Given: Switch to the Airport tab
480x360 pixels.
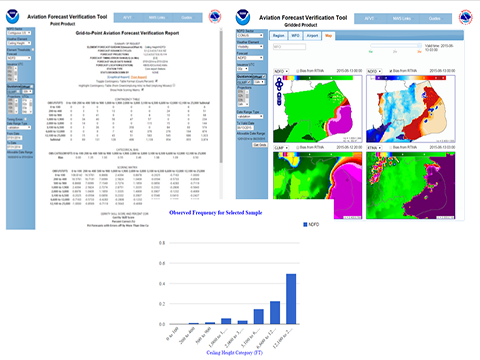Looking at the screenshot, I should click(312, 35).
